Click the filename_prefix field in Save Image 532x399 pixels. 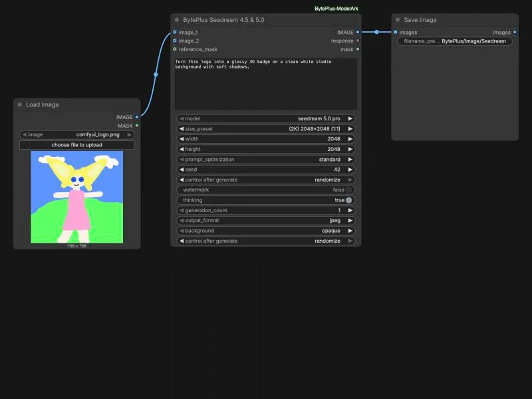point(455,41)
